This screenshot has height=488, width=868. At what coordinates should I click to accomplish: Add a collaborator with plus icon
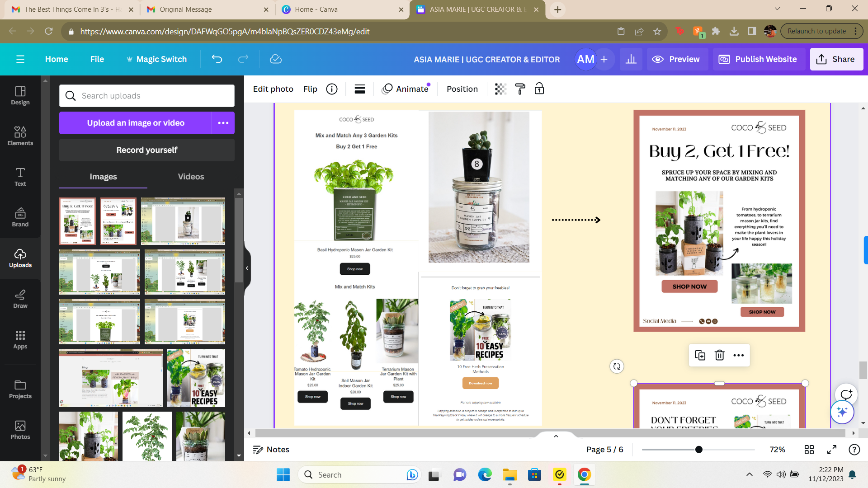pos(604,59)
